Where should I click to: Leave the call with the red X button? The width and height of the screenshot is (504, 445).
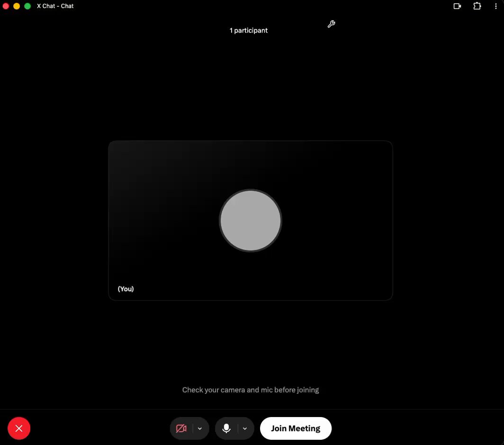[19, 428]
